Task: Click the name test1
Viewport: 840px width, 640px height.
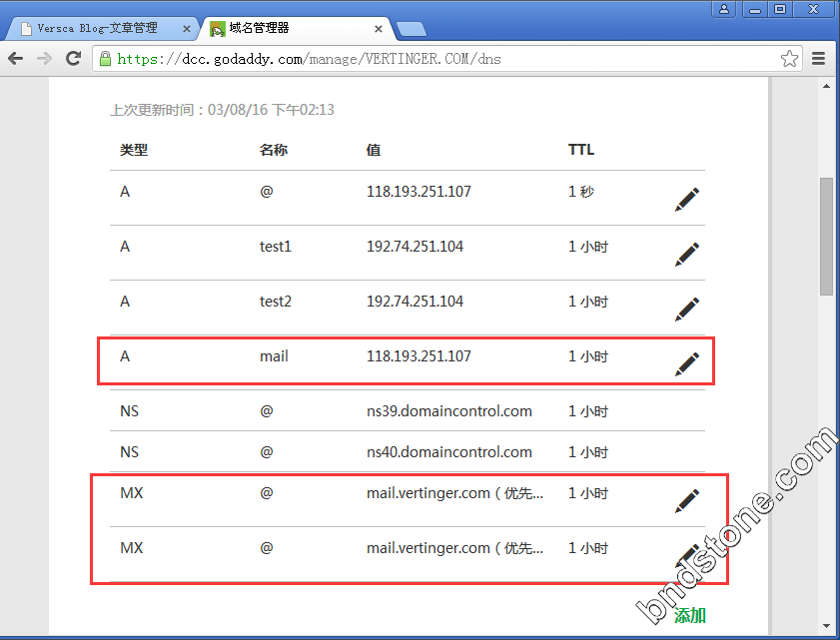Action: pos(276,247)
